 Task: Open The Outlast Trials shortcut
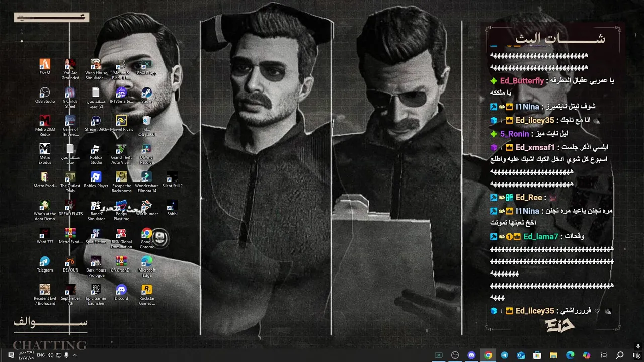(x=70, y=182)
